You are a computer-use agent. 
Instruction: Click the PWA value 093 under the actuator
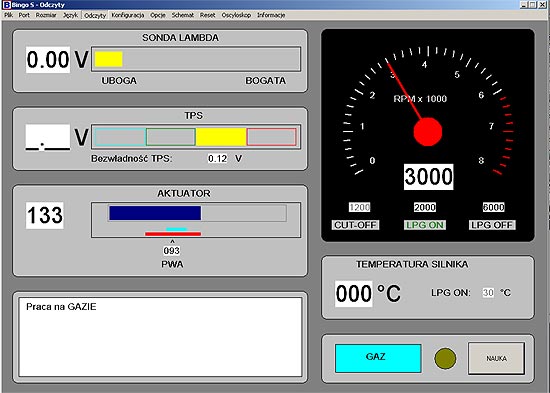pos(172,251)
